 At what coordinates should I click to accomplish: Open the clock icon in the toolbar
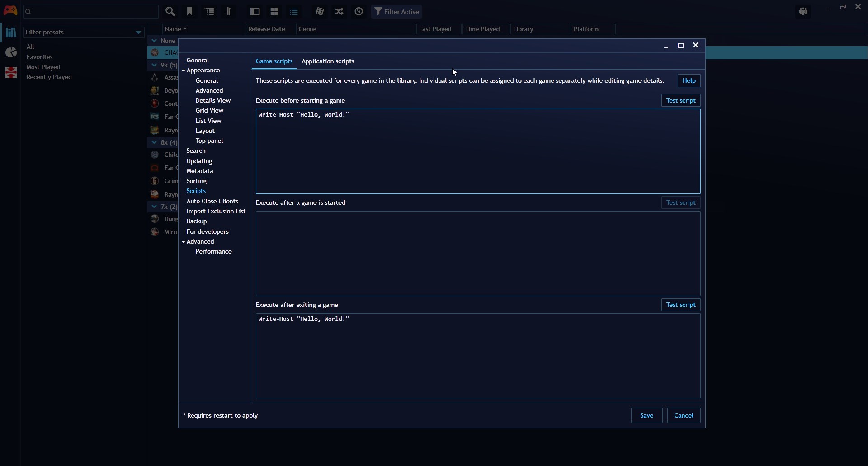tap(359, 11)
